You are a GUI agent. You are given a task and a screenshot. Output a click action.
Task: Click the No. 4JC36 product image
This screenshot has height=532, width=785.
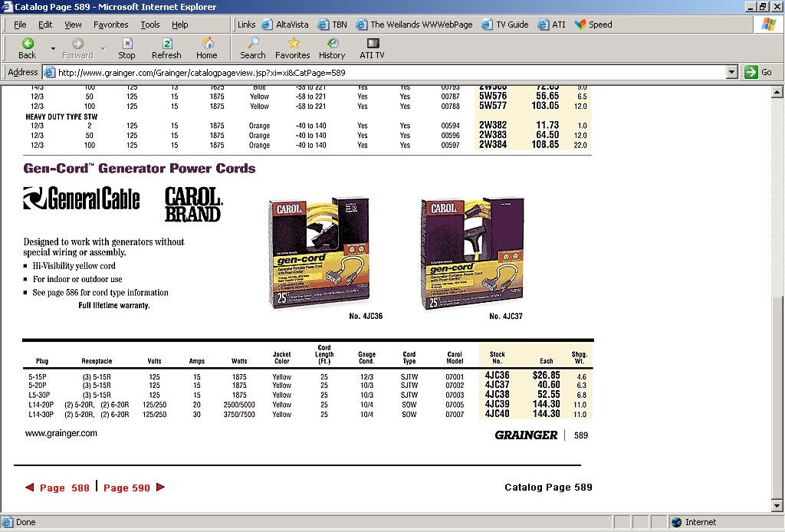click(x=320, y=253)
